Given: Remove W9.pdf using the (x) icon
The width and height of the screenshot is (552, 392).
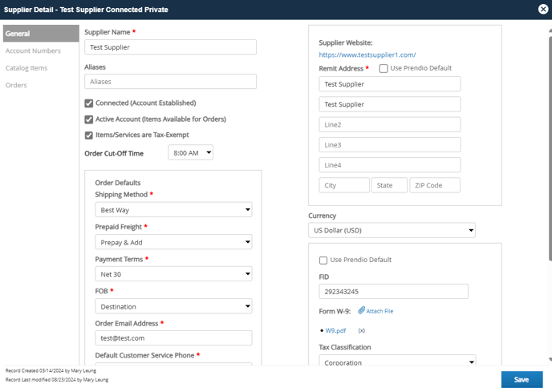Looking at the screenshot, I should 362,330.
